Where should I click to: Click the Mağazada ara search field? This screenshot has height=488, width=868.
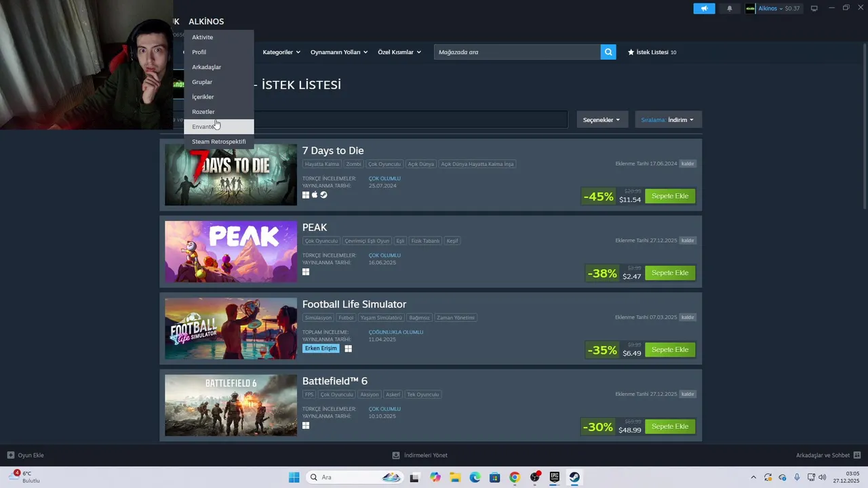coord(517,52)
